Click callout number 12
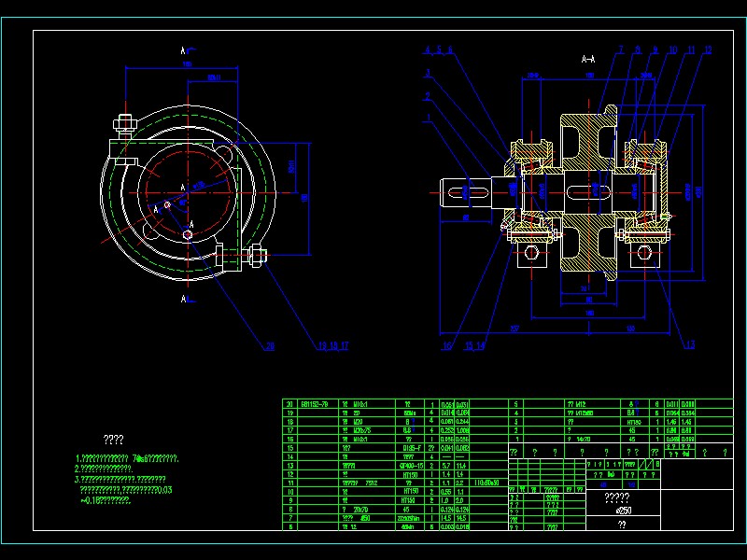The height and width of the screenshot is (560, 747). [708, 50]
